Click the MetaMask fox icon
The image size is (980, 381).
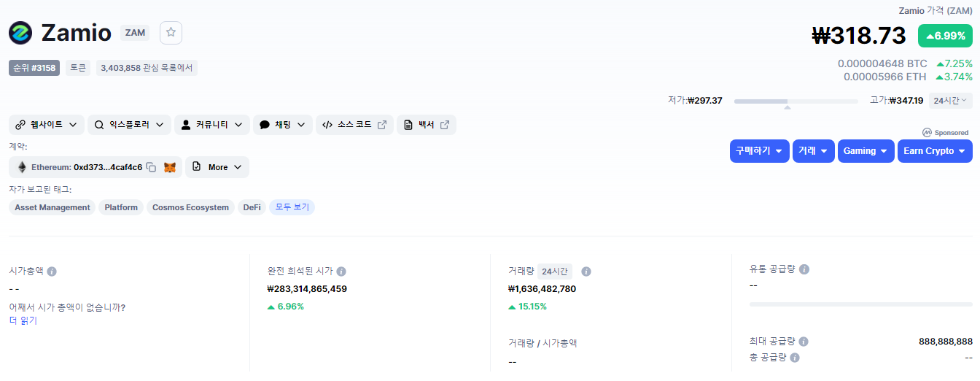[x=169, y=167]
